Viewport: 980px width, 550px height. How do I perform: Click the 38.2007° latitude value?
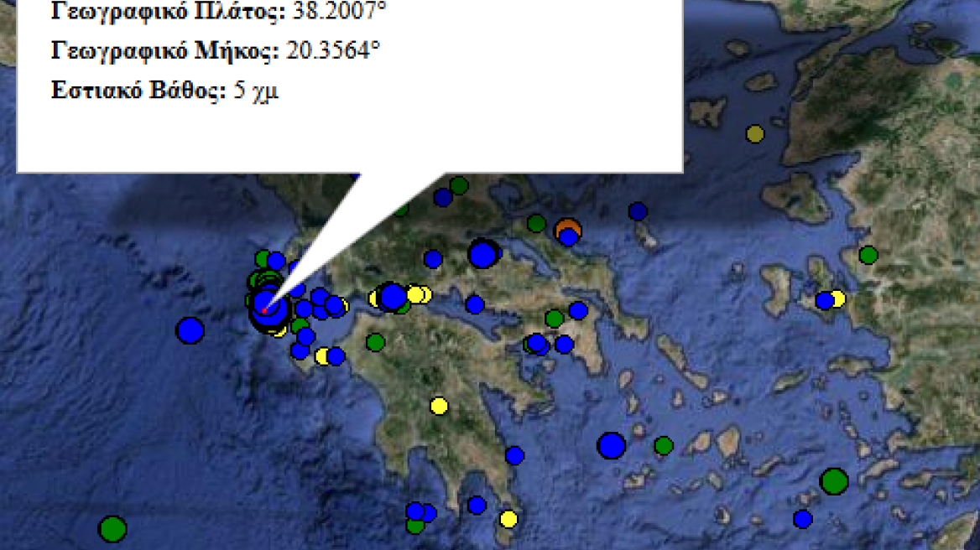pos(336,13)
